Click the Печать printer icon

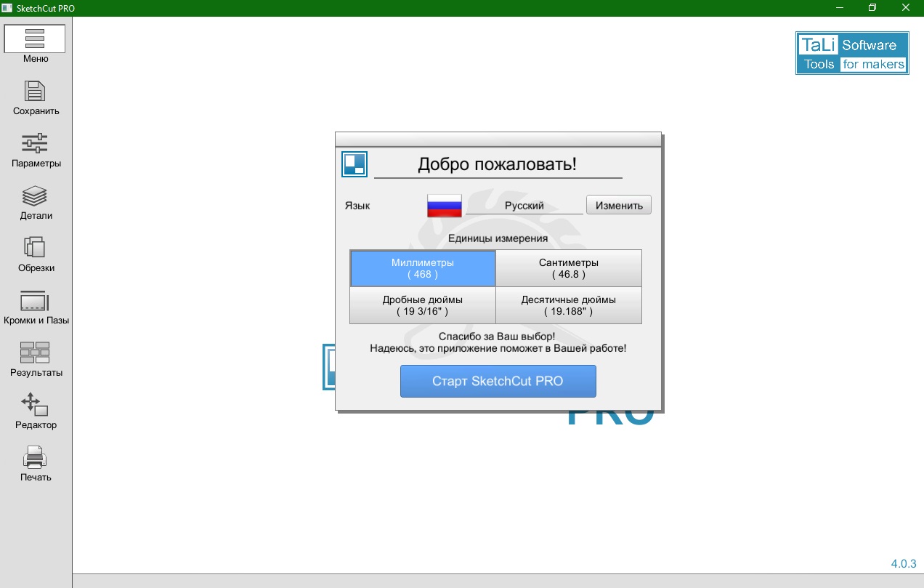pos(36,457)
